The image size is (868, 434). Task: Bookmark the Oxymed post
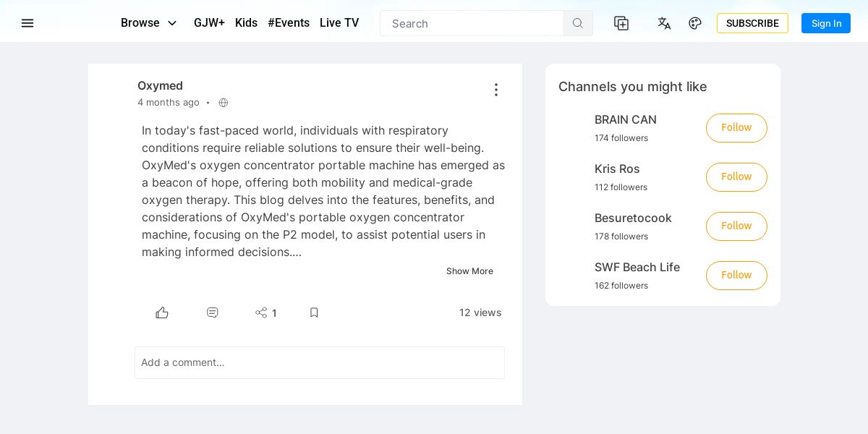point(314,312)
